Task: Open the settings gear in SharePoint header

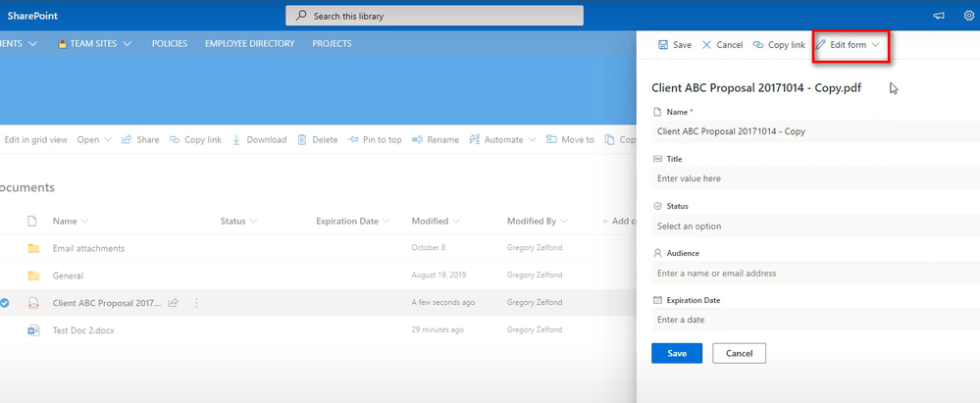Action: (969, 16)
